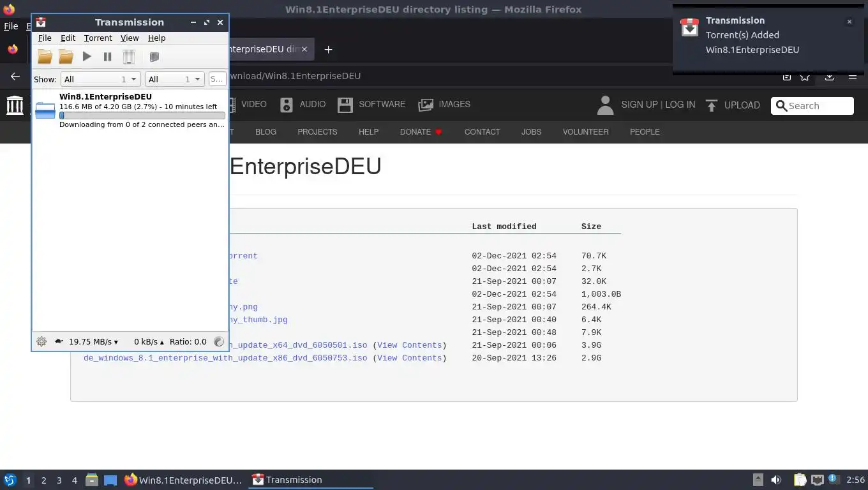Open the AUDIO section

click(303, 105)
